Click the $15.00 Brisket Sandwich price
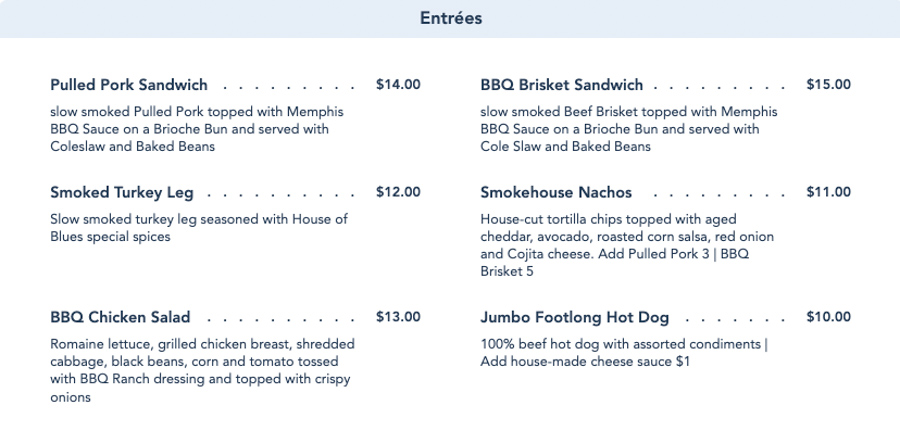The height and width of the screenshot is (443, 900). click(x=828, y=85)
